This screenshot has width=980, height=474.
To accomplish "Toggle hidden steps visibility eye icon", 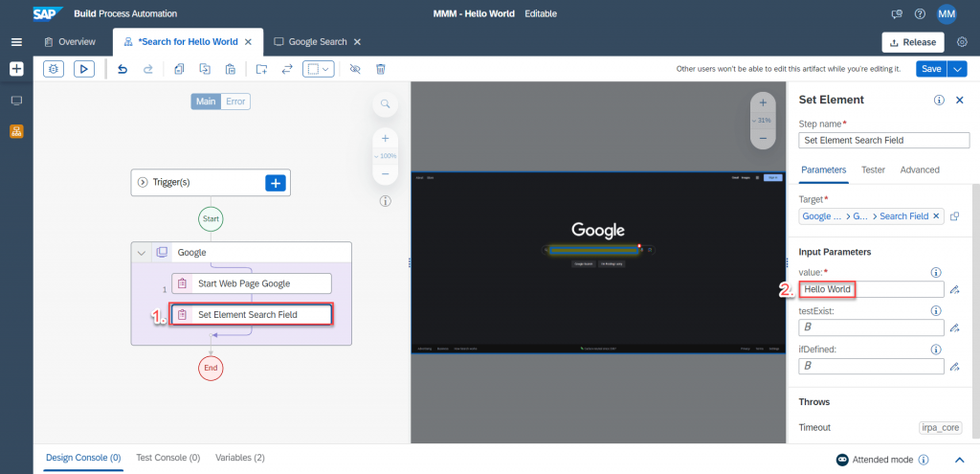I will click(355, 69).
